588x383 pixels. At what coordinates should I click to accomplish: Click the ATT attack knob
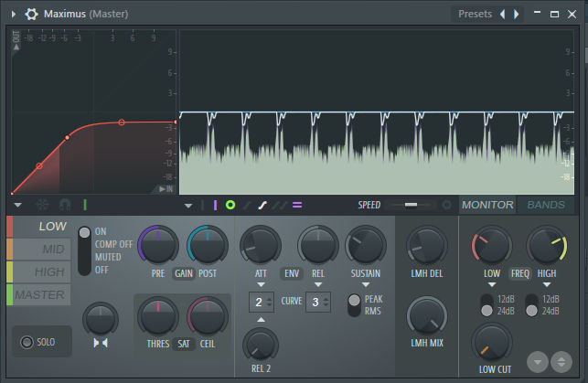(x=261, y=246)
